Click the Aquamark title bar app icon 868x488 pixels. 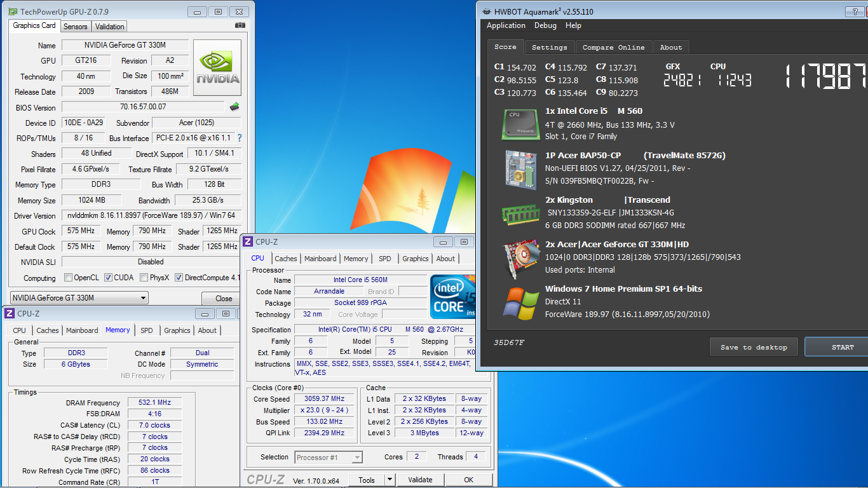pos(487,11)
